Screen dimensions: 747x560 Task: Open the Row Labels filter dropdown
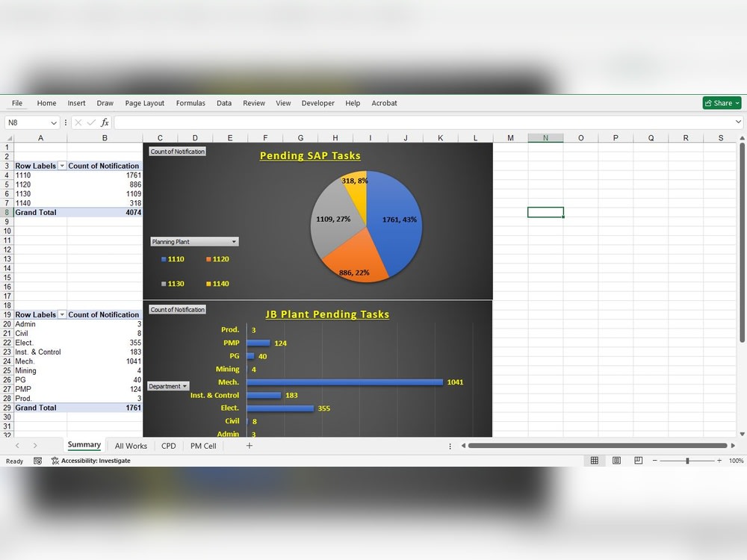[63, 165]
